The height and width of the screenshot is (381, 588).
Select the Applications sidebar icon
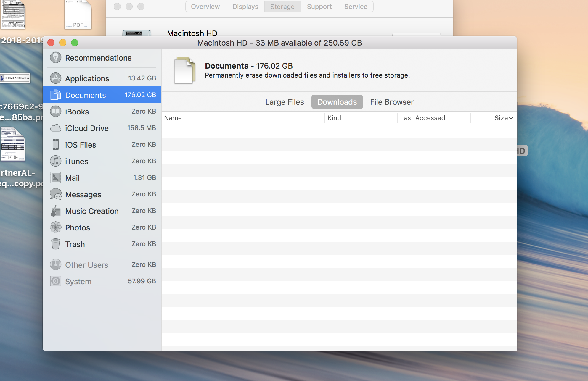click(x=56, y=78)
